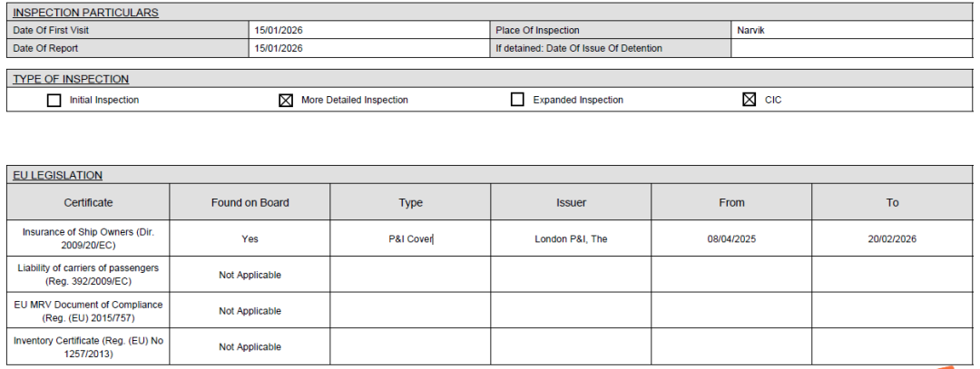Click the P&I Cover type field

pos(410,238)
